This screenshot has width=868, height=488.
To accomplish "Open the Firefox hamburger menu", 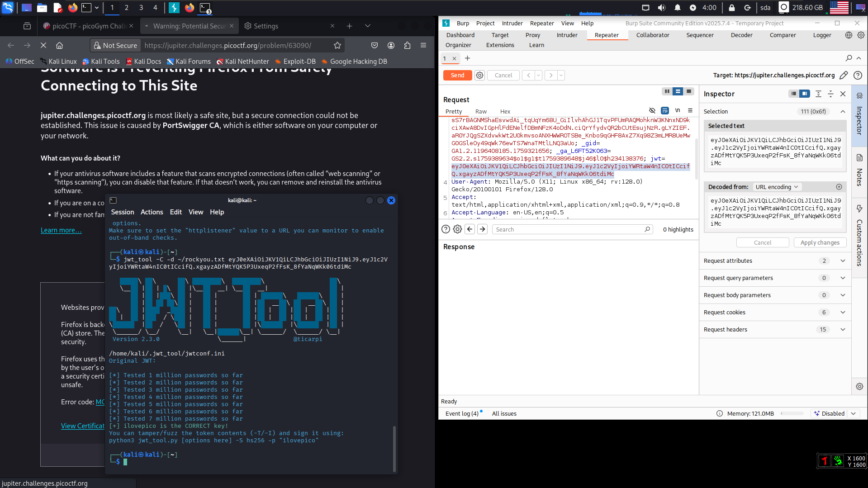I will pos(423,45).
